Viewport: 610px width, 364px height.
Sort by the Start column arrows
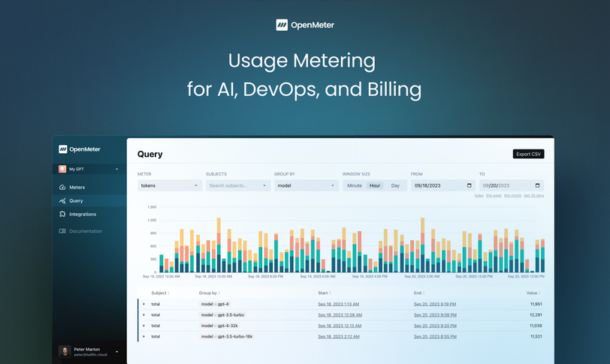pos(330,293)
